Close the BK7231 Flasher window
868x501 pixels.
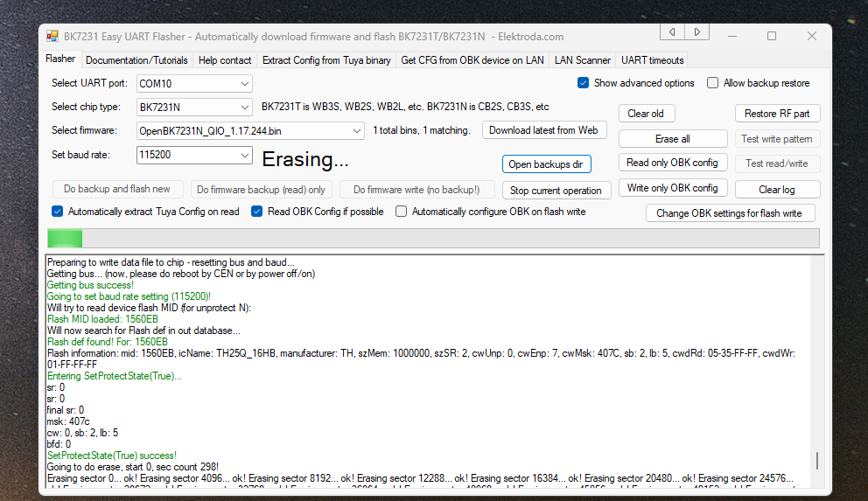tap(811, 36)
